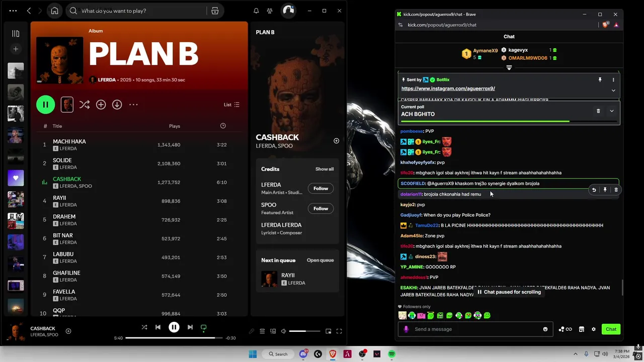Delete SC00FIELD's highlighted chat message
This screenshot has width=644, height=362.
coord(616,190)
